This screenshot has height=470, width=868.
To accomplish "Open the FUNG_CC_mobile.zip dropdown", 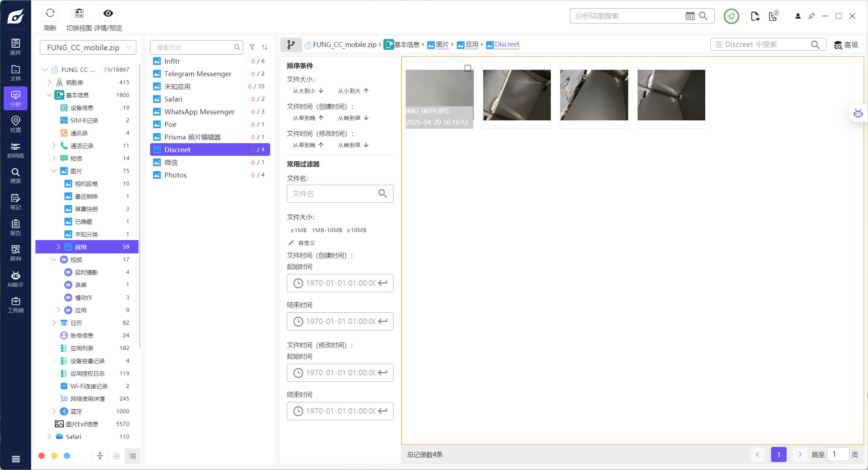I will (x=88, y=48).
